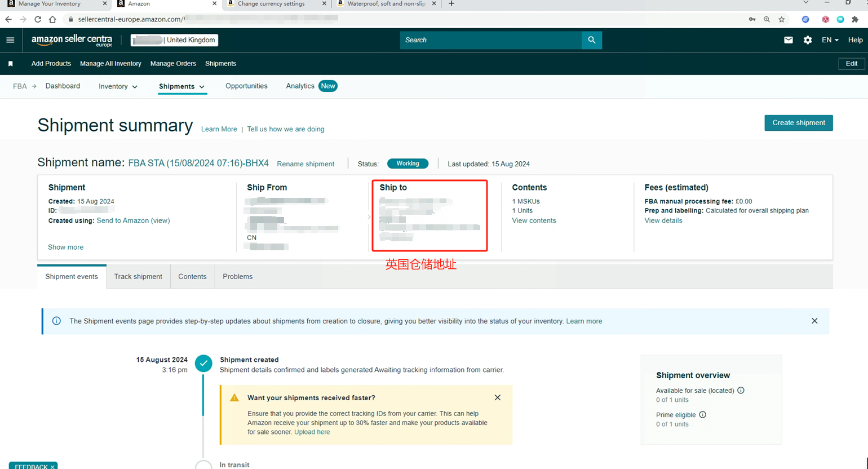The height and width of the screenshot is (469, 868).
Task: Open the browser extensions puzzle icon
Action: point(855,19)
